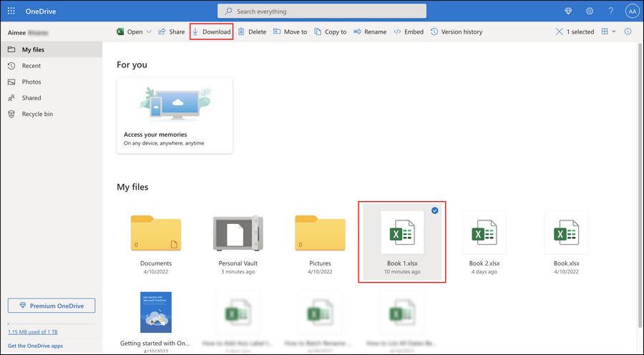Viewport: 644px width, 355px height.
Task: Open the Pictures folder
Action: pos(320,233)
